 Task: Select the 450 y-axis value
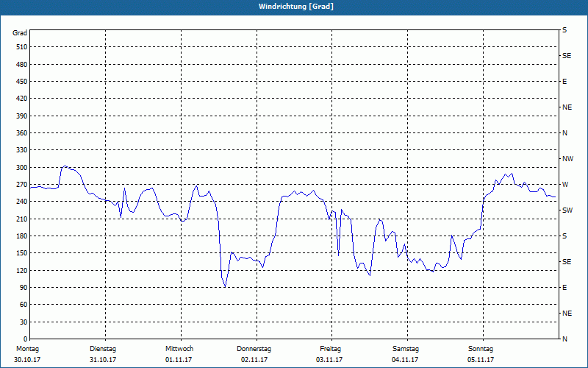click(x=22, y=82)
